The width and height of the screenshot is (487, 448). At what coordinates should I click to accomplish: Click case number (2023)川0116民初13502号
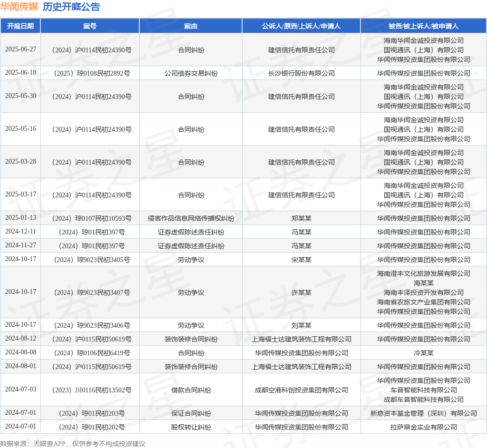(x=92, y=390)
